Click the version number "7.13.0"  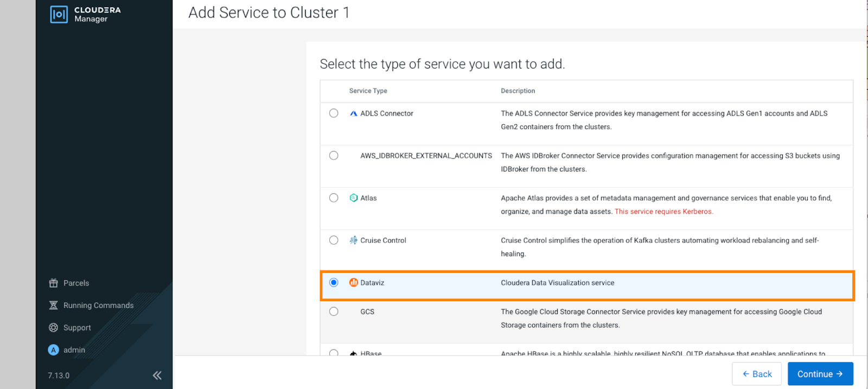[x=59, y=375]
